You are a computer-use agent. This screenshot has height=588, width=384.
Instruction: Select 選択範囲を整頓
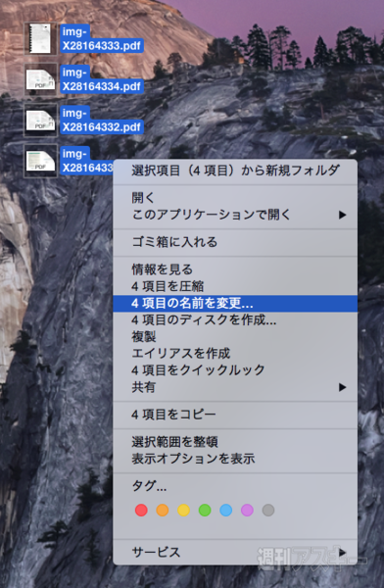click(235, 442)
